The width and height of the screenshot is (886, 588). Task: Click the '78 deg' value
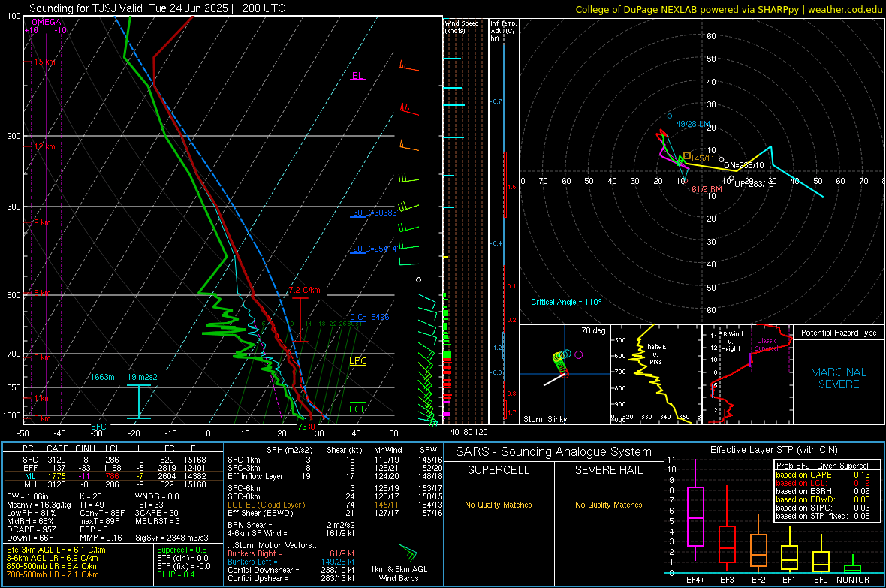pos(593,330)
